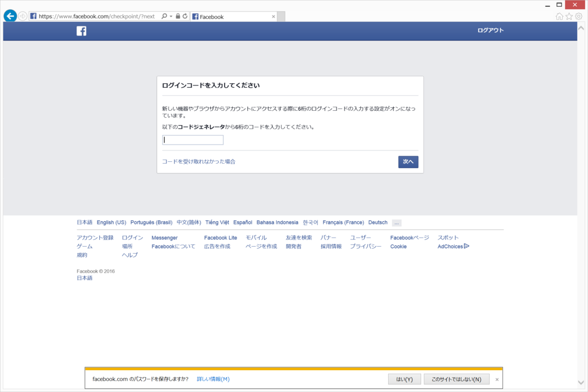Screen dimensions: 588x392
Task: Click the browser home icon
Action: 559,16
